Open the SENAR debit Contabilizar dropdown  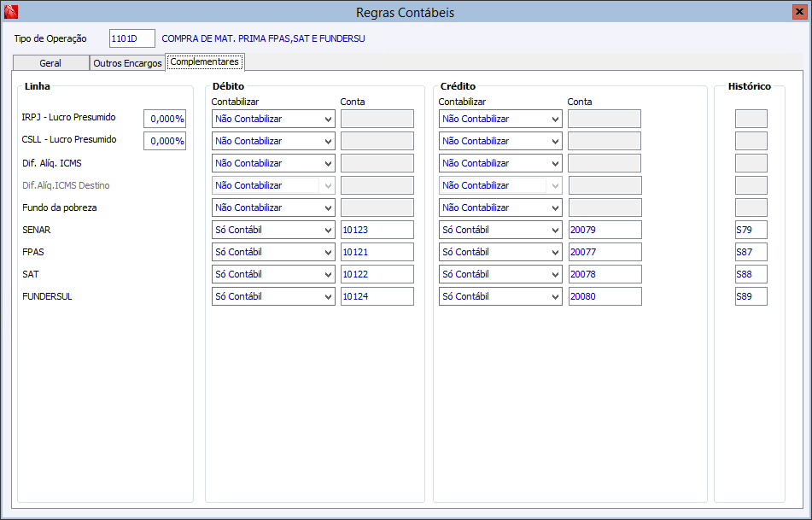pos(273,230)
